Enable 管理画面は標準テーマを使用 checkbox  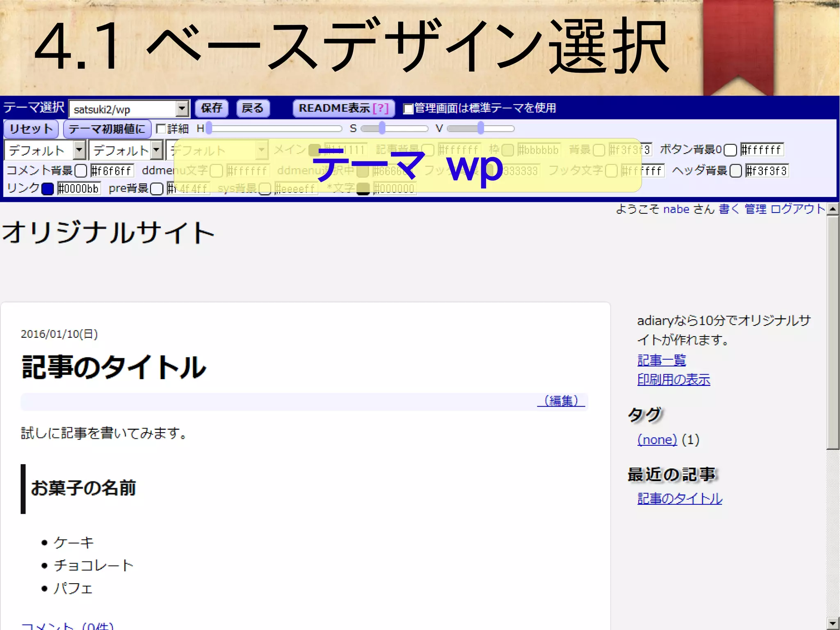[408, 109]
